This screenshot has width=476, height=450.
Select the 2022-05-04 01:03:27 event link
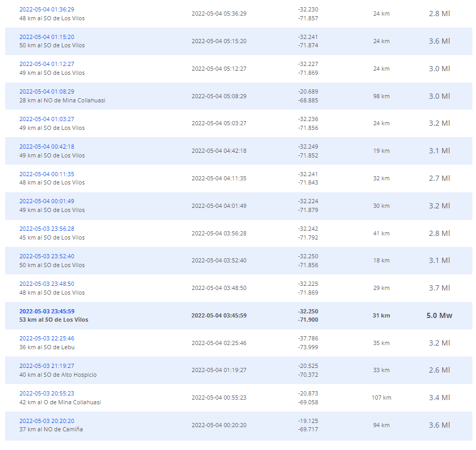47,119
